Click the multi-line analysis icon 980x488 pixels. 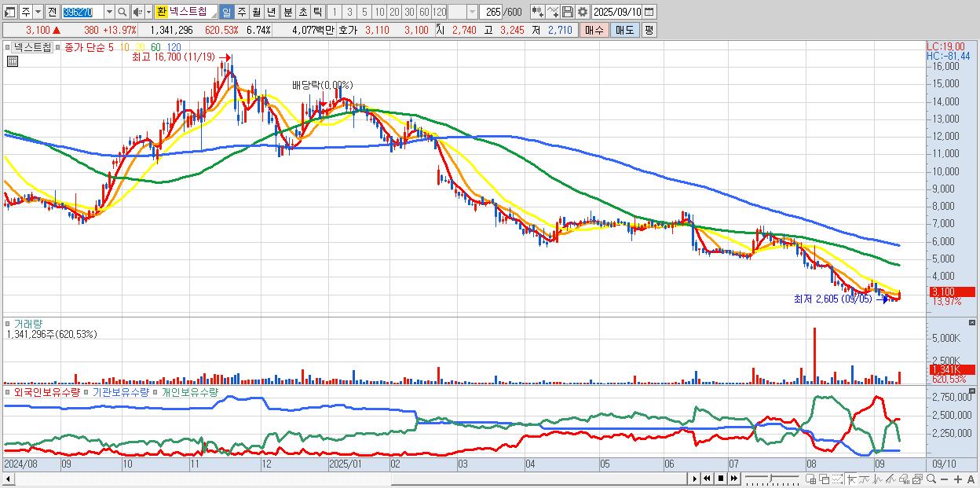891,479
